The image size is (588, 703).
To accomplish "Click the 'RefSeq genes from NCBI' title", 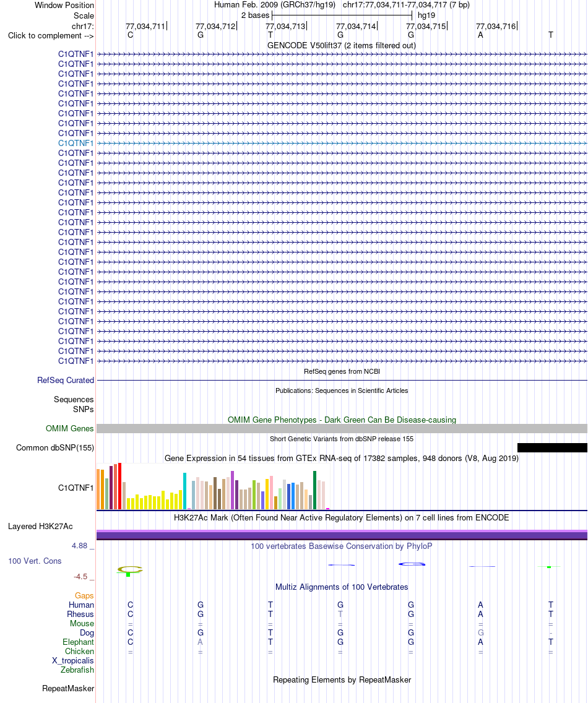I will (x=342, y=371).
